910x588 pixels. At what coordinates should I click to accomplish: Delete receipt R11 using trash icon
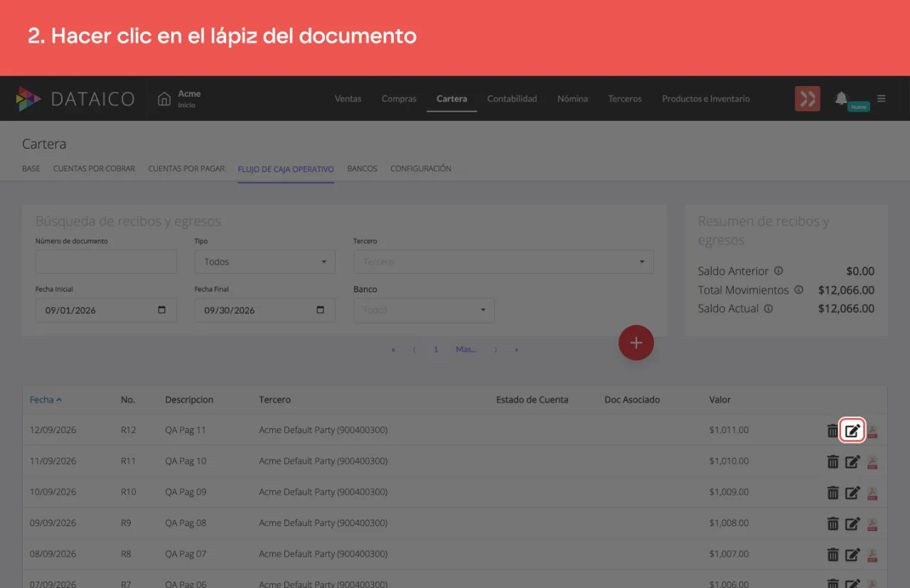pyautogui.click(x=833, y=461)
